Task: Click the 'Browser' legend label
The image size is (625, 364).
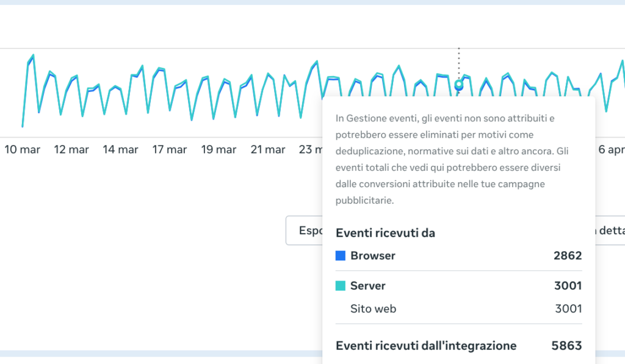Action: (373, 255)
